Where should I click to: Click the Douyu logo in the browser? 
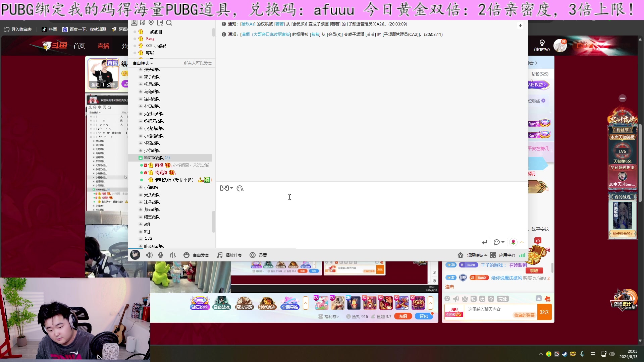tap(55, 45)
